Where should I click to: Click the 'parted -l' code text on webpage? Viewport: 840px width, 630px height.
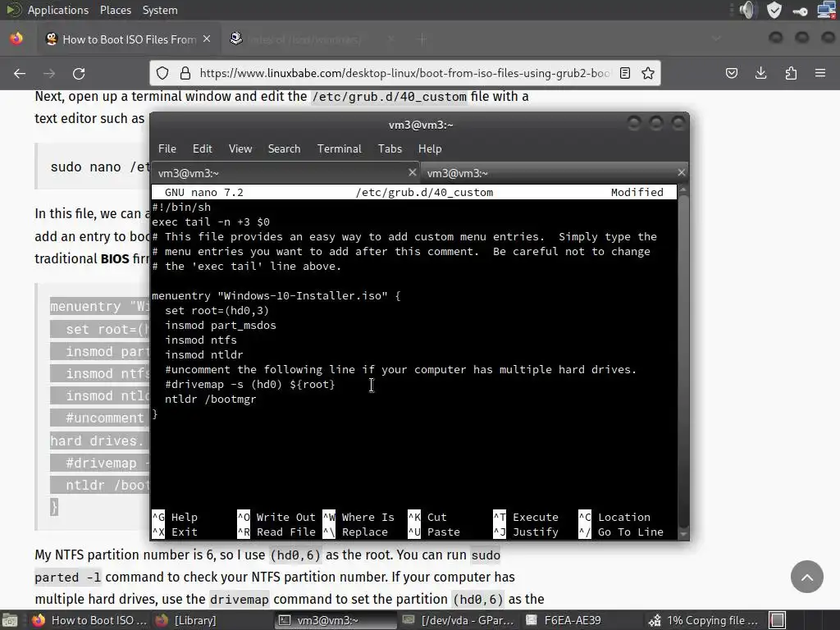coord(67,577)
